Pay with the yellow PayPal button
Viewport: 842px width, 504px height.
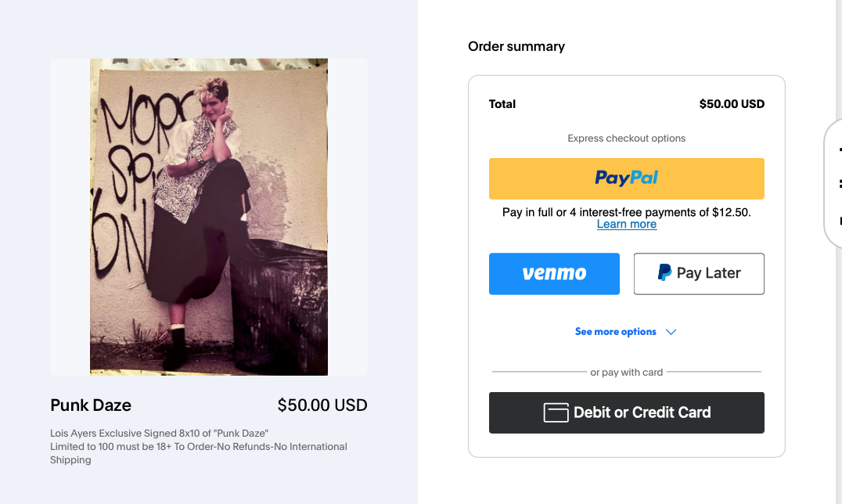626,178
